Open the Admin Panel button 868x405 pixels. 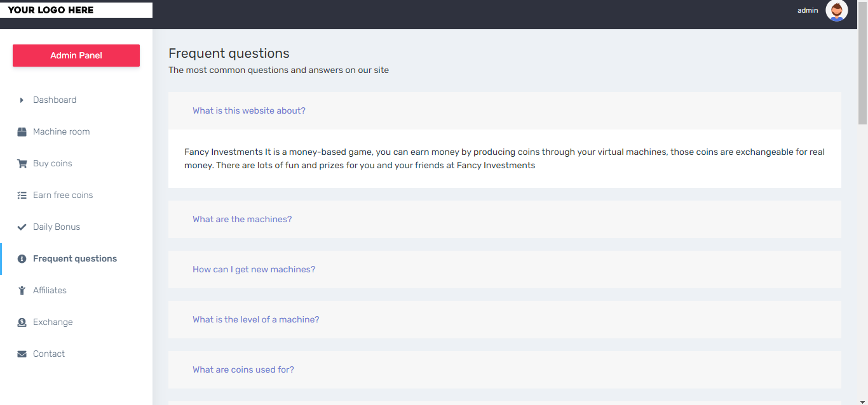(76, 55)
